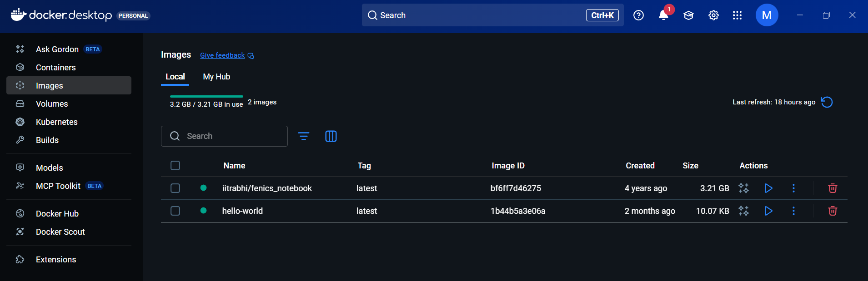Click the 'Last refresh: 18 hours ago' text
This screenshot has width=868, height=281.
point(774,102)
